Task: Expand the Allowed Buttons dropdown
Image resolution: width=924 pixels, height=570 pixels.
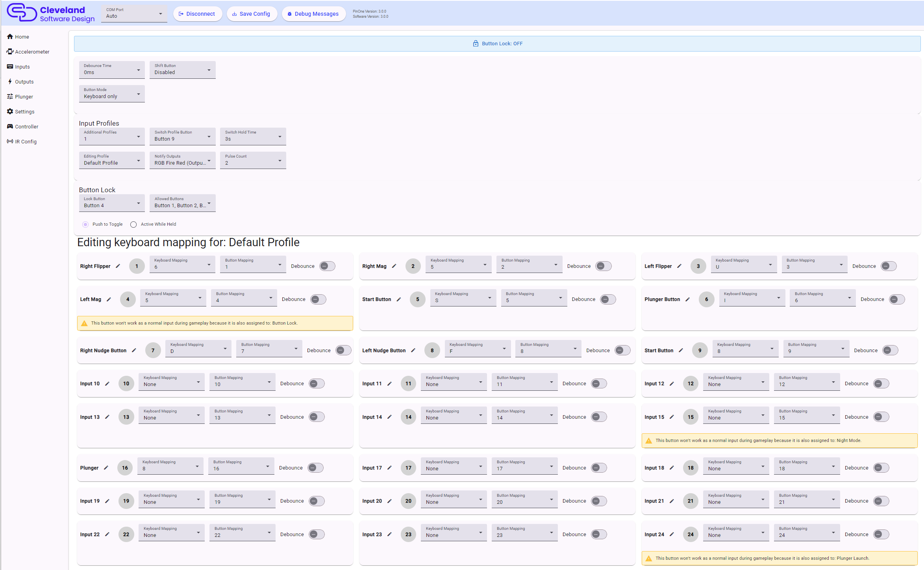Action: pyautogui.click(x=183, y=203)
